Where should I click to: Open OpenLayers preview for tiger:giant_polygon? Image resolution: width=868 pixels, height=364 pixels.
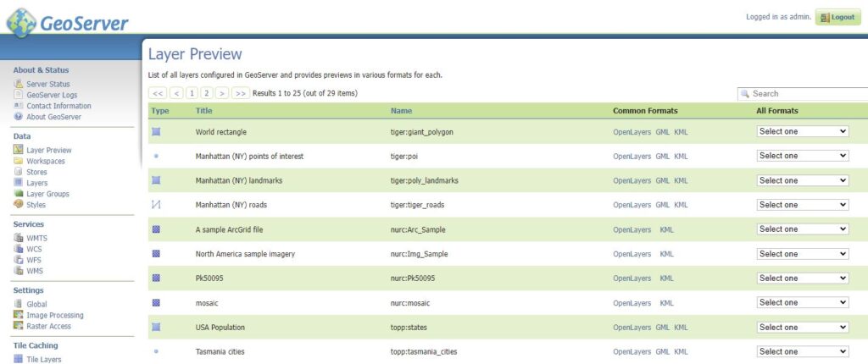pyautogui.click(x=632, y=132)
